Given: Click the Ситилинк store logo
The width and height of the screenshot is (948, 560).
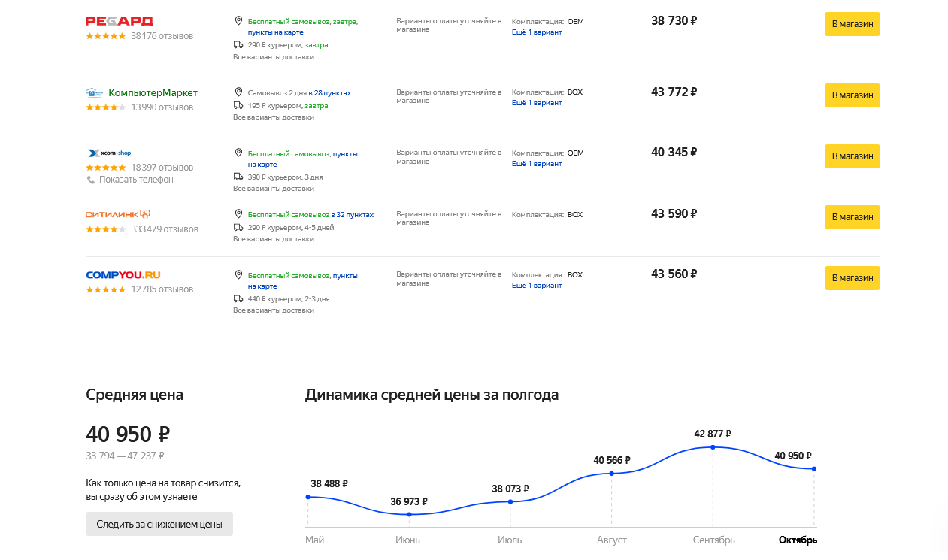Looking at the screenshot, I should pyautogui.click(x=118, y=214).
